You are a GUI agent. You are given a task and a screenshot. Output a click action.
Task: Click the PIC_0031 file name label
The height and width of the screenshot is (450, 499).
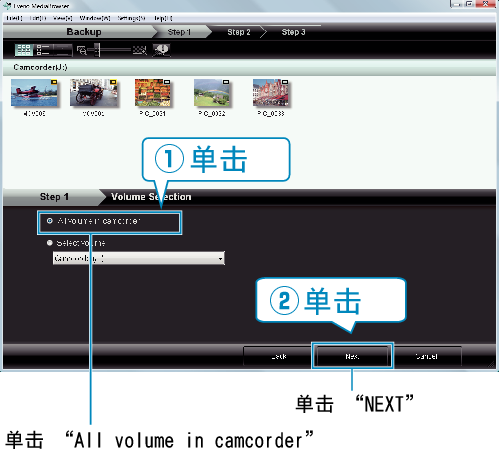(x=153, y=114)
